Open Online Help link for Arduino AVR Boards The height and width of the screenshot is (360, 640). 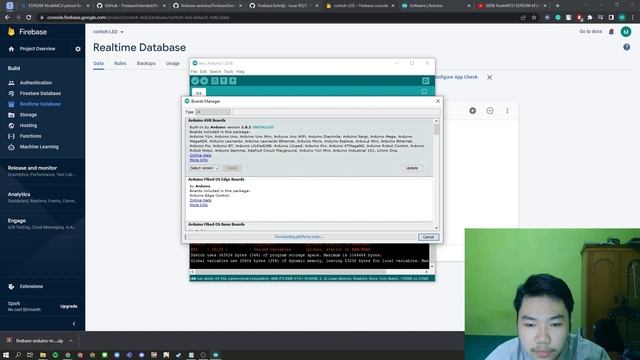point(200,155)
